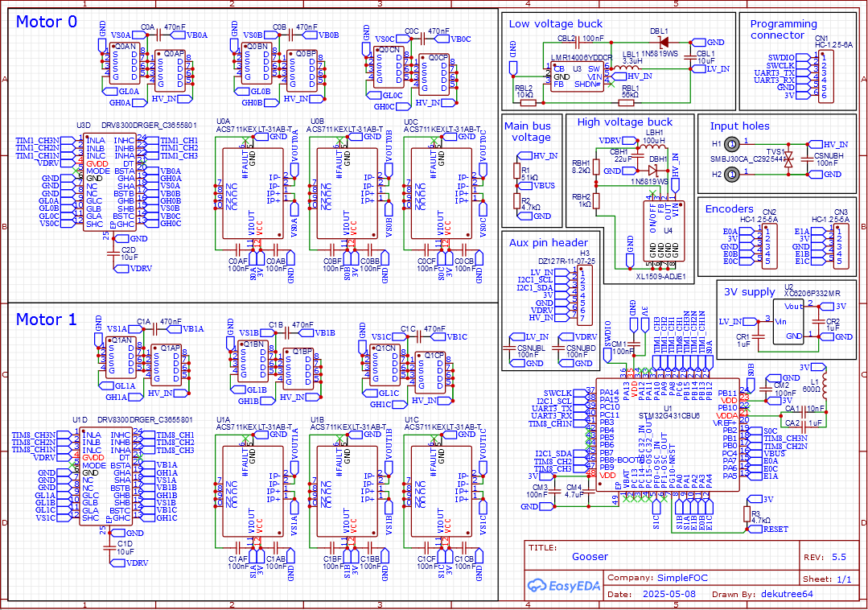Click the 'Q0AN' MOSFET label
The height and width of the screenshot is (610, 868).
(125, 47)
